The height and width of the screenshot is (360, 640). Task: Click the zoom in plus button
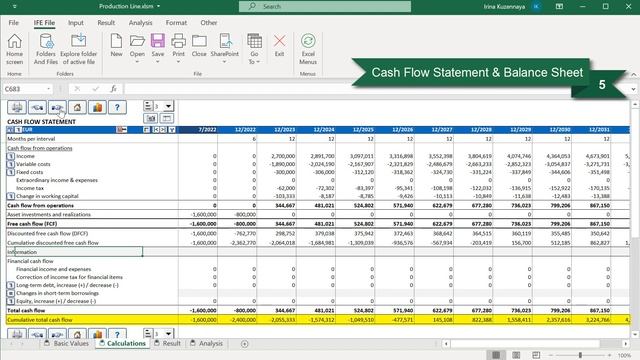point(609,356)
